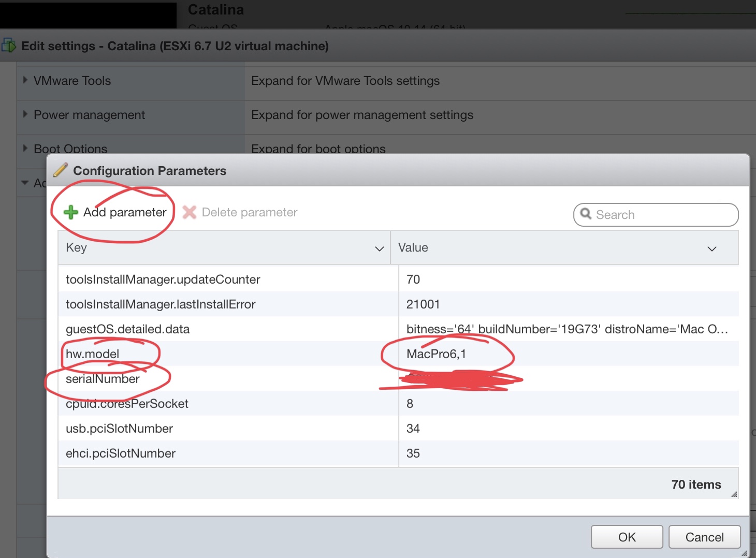Click the pencil icon beside Configuration Parameters
The width and height of the screenshot is (756, 558).
61,170
